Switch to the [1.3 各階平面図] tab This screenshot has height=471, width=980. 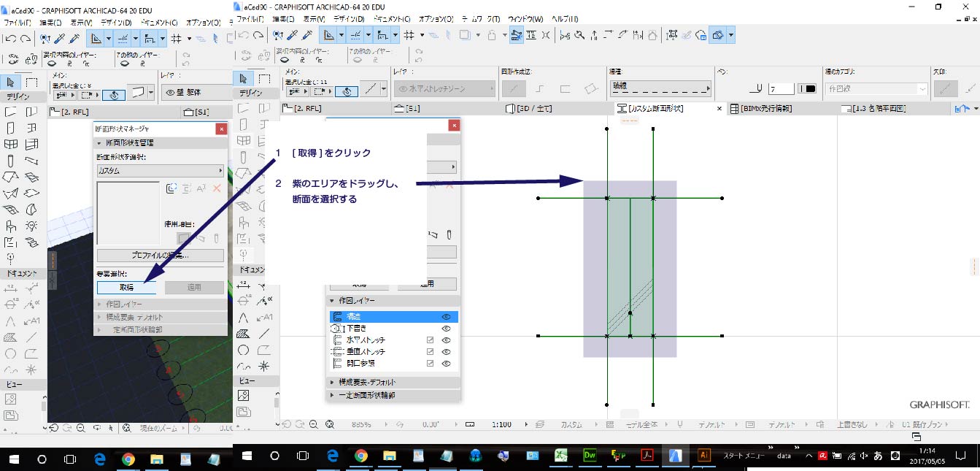coord(873,109)
